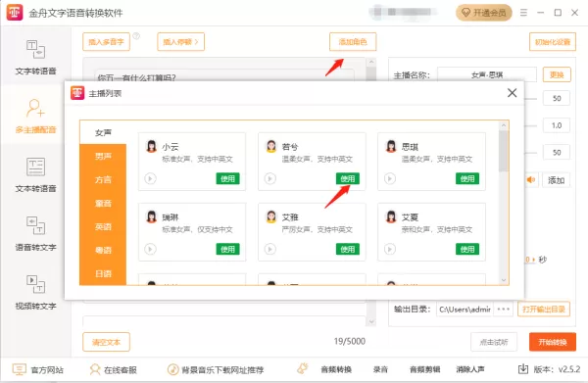
Task: Click the output directory path field
Action: click(465, 310)
